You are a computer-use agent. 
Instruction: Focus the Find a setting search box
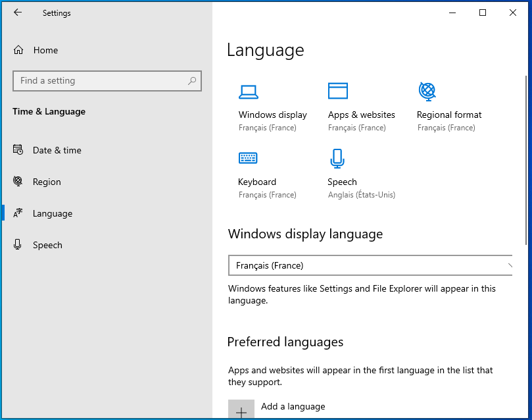[x=107, y=81]
